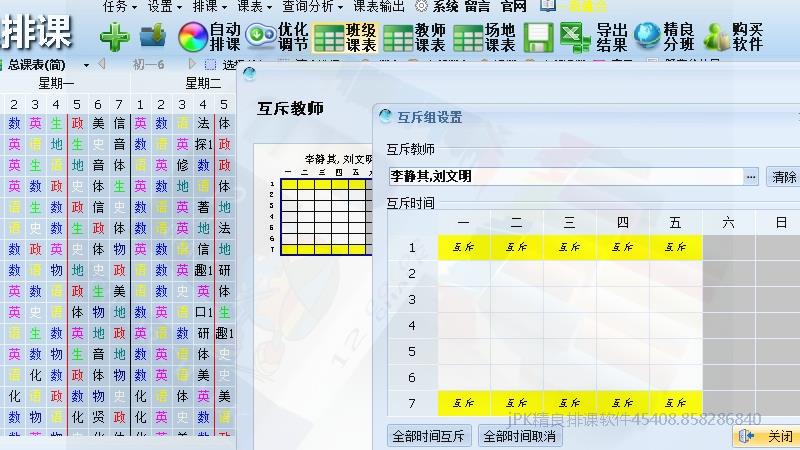
Task: Click the book icon after 官网
Action: click(x=547, y=6)
